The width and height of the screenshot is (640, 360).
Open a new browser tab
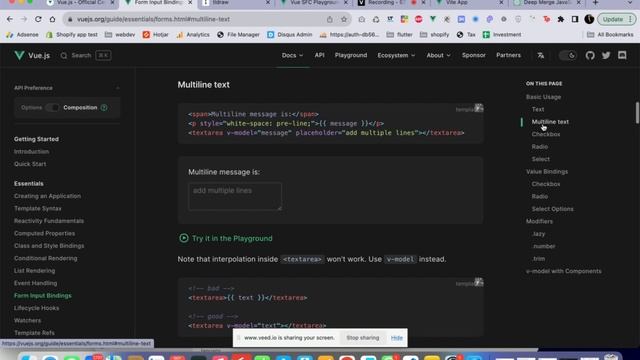coord(596,3)
